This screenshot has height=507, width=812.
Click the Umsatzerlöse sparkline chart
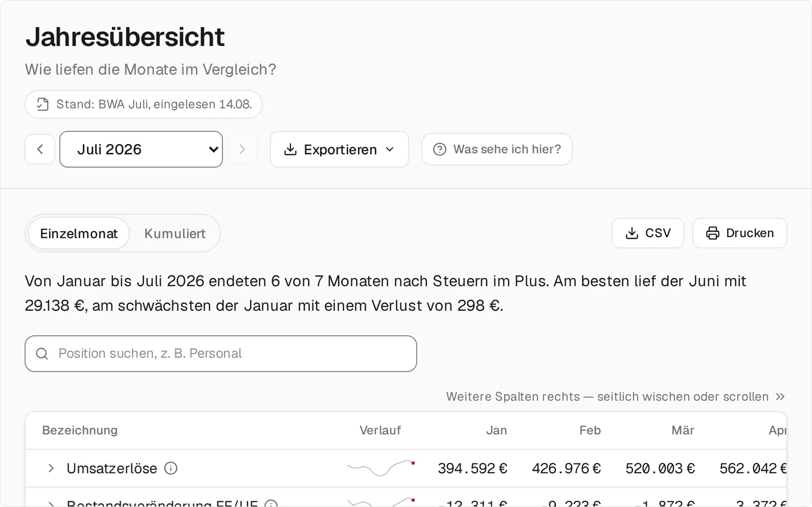tap(381, 468)
